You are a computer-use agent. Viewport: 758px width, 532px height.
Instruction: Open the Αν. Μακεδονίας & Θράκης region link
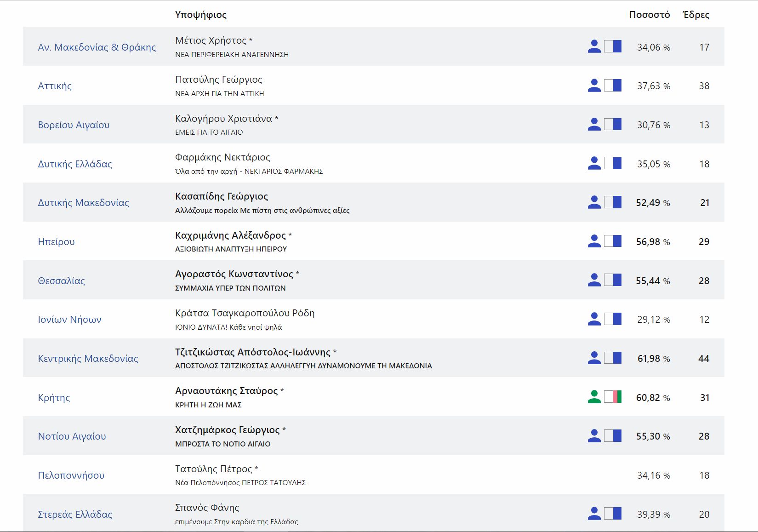click(x=97, y=47)
